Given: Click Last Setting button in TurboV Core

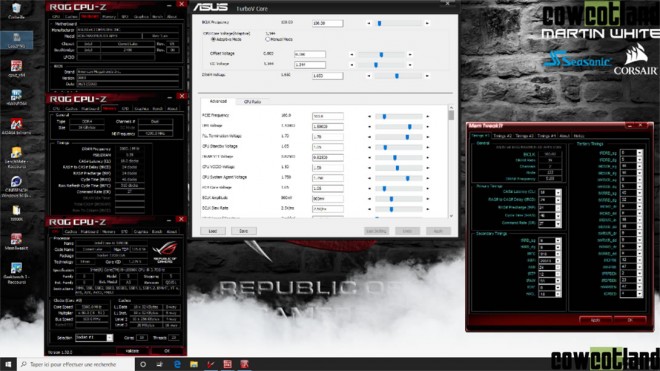Looking at the screenshot, I should [x=376, y=231].
